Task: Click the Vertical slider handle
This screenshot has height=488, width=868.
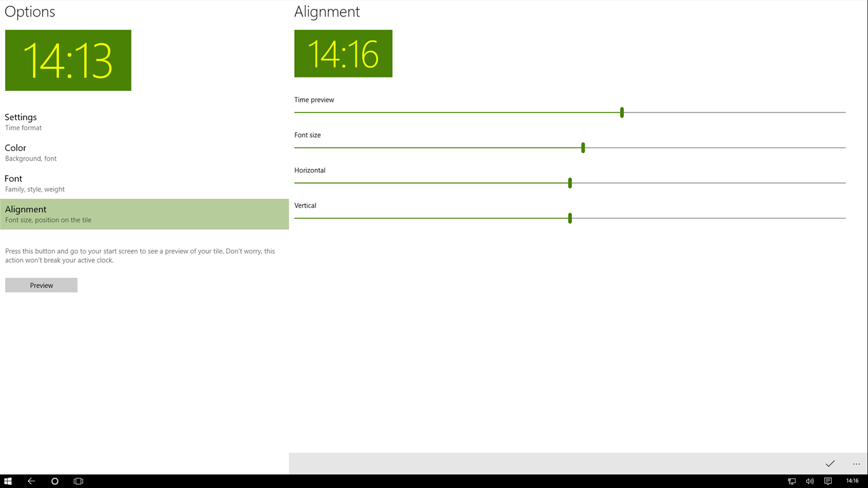Action: point(570,218)
